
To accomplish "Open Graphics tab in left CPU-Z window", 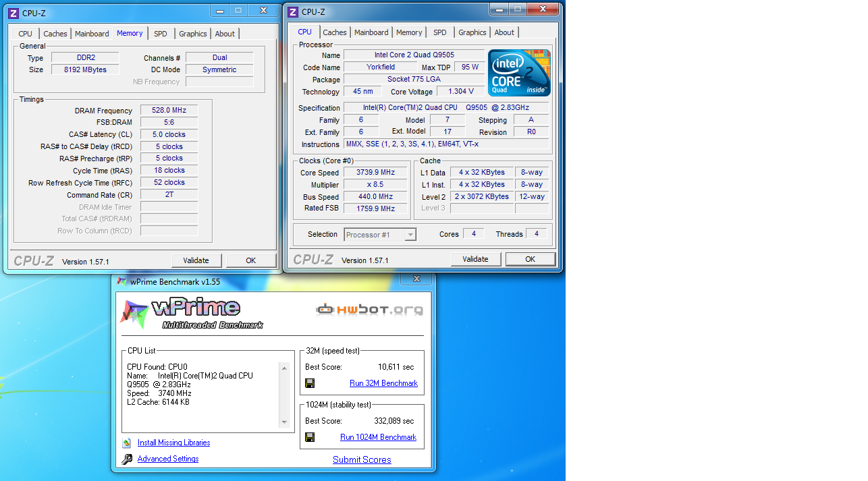I will [193, 34].
